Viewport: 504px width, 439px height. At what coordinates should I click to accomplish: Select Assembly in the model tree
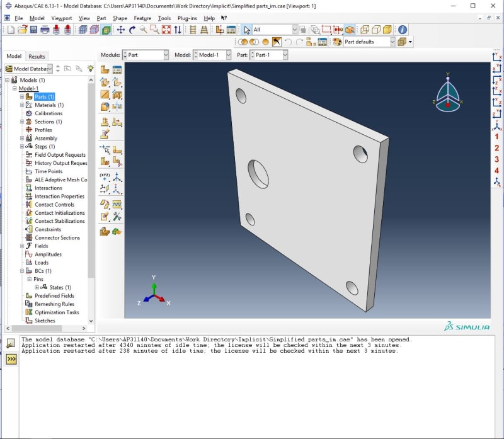tap(46, 138)
